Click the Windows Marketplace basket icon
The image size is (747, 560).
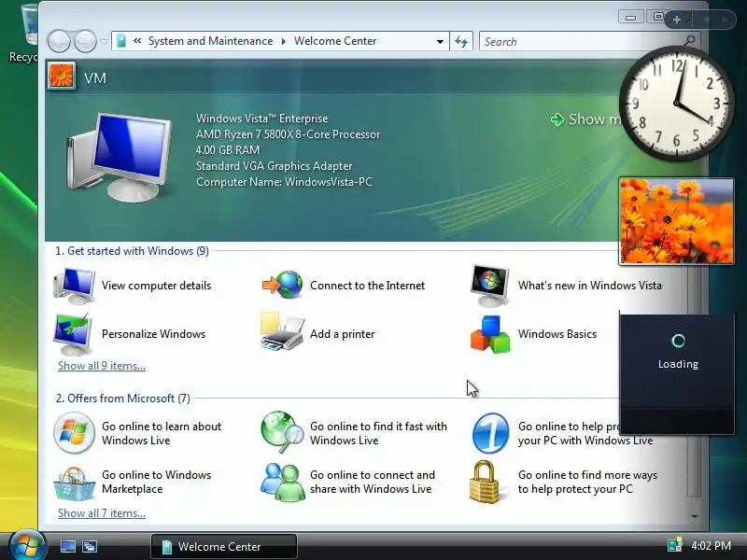74,483
